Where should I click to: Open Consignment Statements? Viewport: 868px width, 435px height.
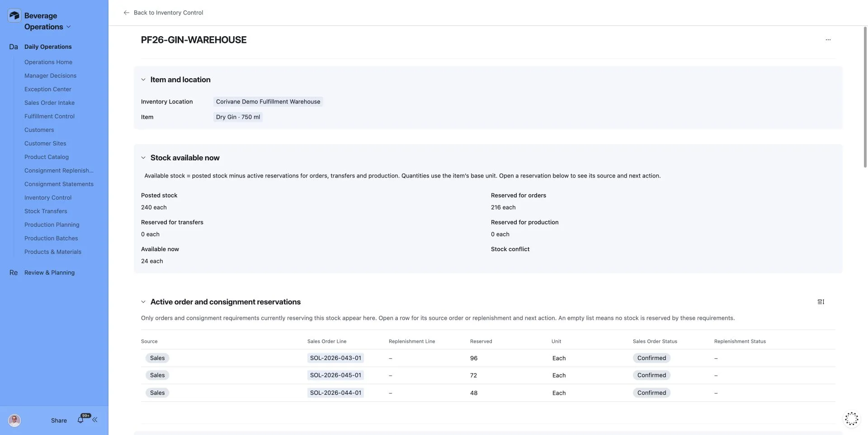point(59,184)
